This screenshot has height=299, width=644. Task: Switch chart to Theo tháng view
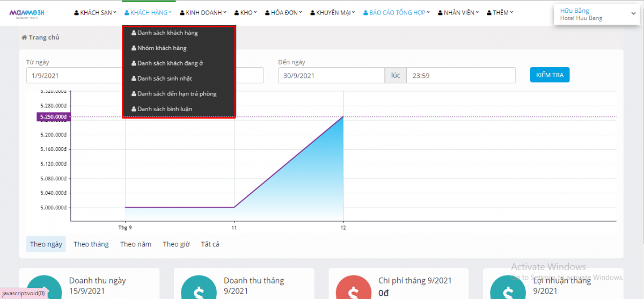[x=91, y=244]
